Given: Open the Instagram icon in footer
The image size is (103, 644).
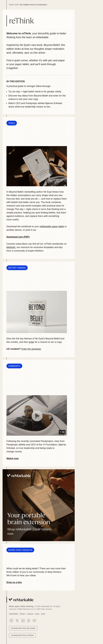Looking at the screenshot, I should point(11,621).
